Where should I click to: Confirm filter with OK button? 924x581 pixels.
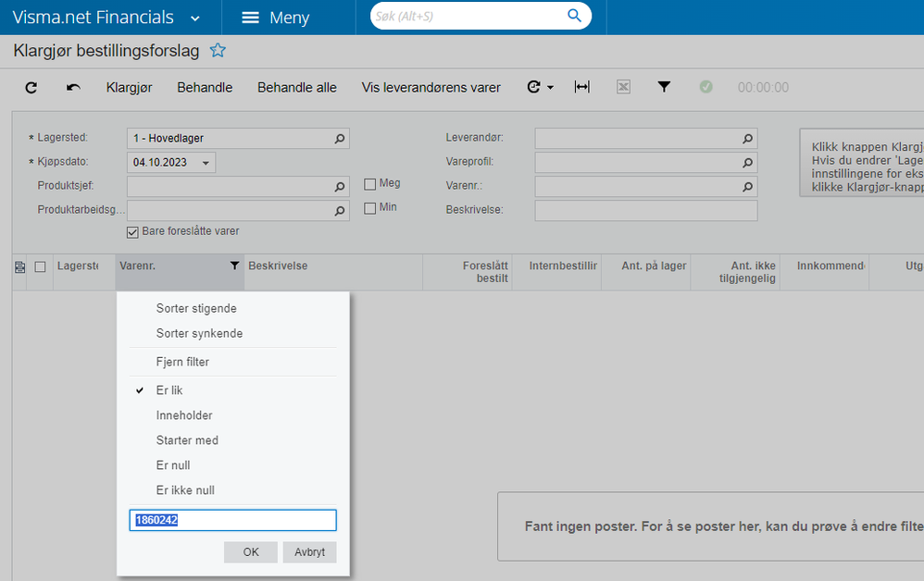point(251,552)
